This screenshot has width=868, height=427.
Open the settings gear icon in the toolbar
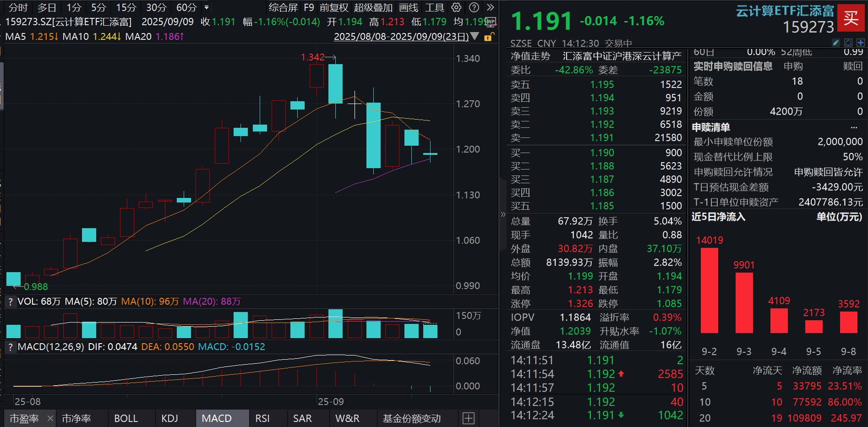click(x=456, y=7)
